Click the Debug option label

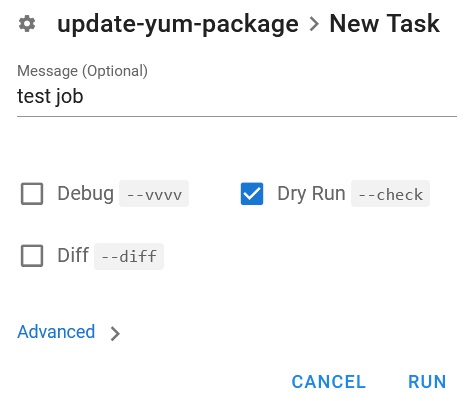(86, 194)
